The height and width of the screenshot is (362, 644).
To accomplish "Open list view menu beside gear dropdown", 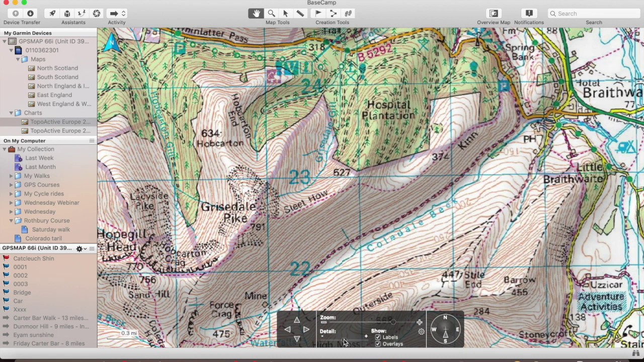I will [92, 248].
